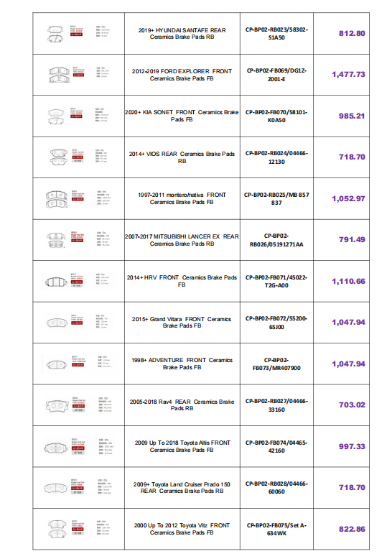Click the KIA Sonet brake pad picture
Viewport: 392px width, 559px height.
pyautogui.click(x=79, y=116)
